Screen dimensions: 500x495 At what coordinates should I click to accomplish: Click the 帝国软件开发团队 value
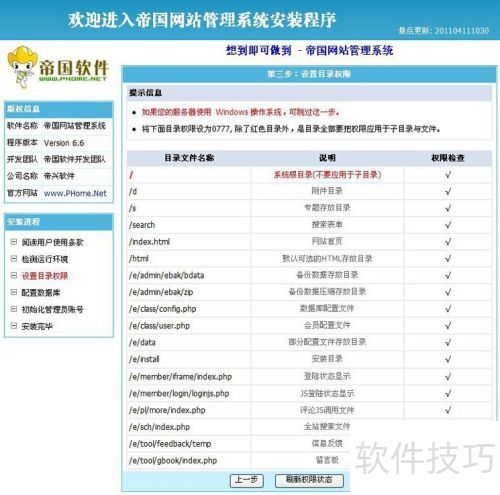coord(74,159)
